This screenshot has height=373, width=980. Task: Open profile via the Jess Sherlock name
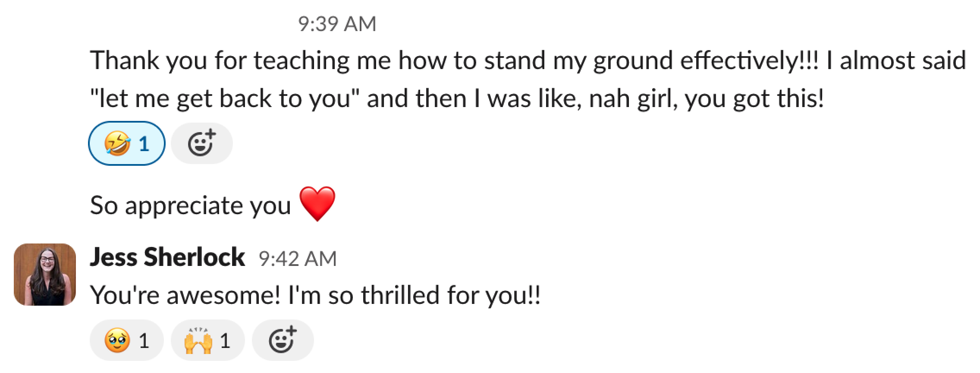click(167, 257)
